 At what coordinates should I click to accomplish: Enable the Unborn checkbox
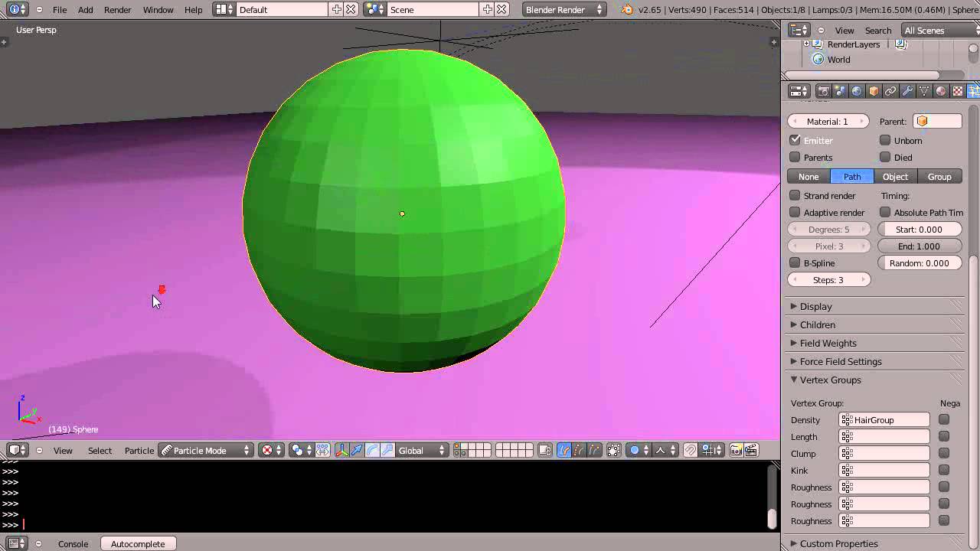tap(885, 140)
